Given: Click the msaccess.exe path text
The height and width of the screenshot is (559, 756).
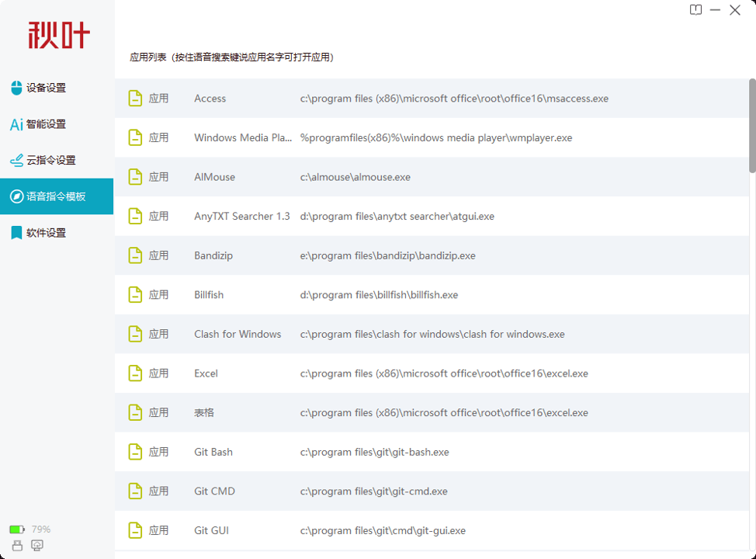Looking at the screenshot, I should tap(454, 99).
